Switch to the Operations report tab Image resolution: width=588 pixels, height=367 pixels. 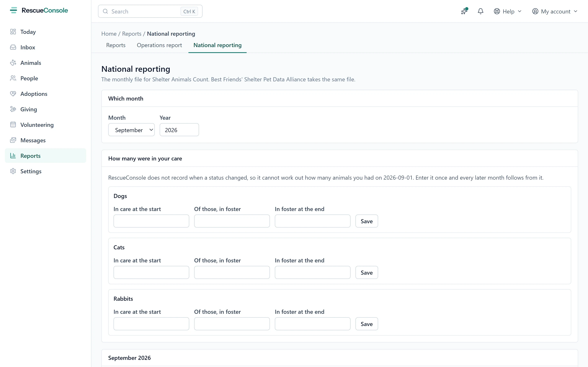[x=159, y=45]
